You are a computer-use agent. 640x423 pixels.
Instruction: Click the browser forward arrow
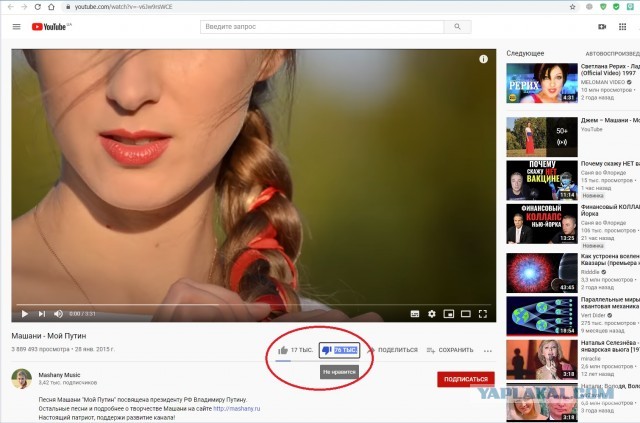point(24,7)
